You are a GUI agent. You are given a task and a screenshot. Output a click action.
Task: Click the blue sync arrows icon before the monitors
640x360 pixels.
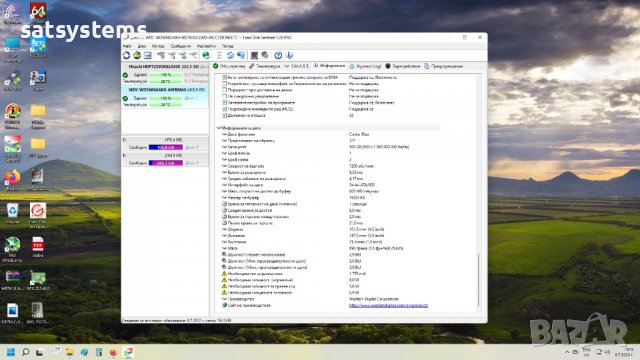click(230, 55)
